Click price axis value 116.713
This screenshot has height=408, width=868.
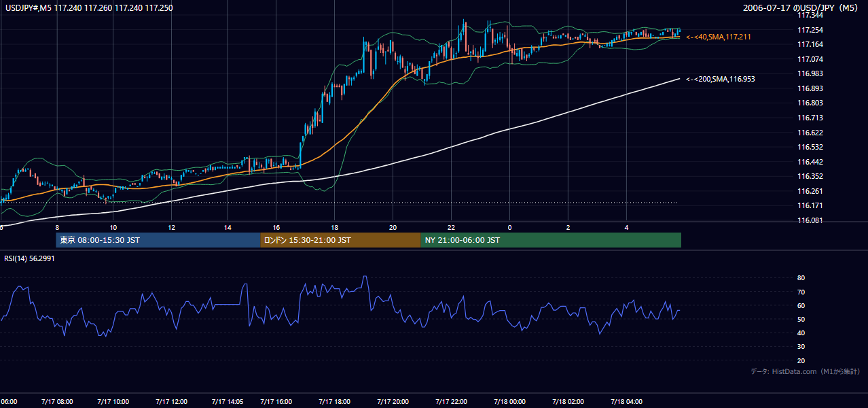810,118
